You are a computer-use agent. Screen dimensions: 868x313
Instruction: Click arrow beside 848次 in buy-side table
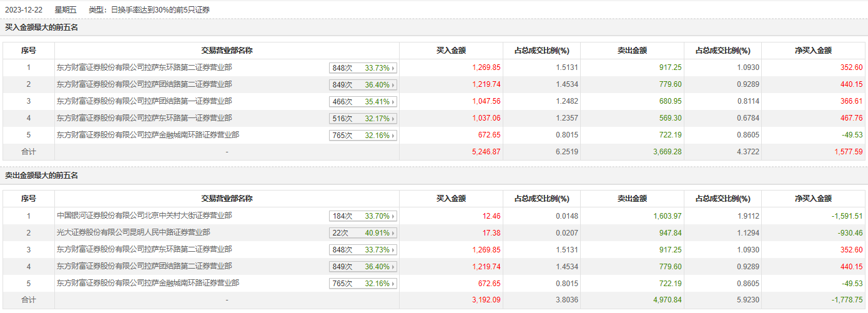[x=393, y=68]
